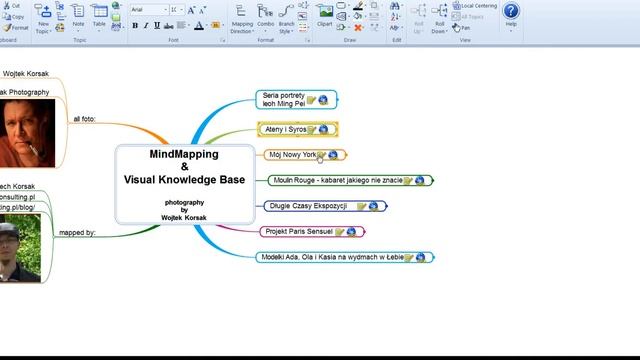Screen dimensions: 640x360
Task: Toggle Bold formatting
Action: pos(135,25)
